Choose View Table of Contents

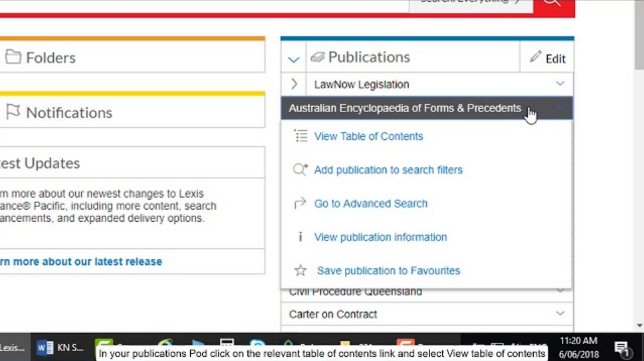[368, 136]
